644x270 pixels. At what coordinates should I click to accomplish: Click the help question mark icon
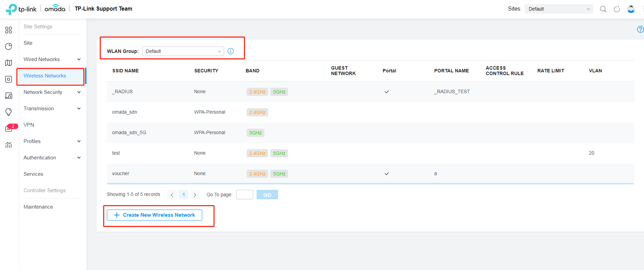coord(640,29)
